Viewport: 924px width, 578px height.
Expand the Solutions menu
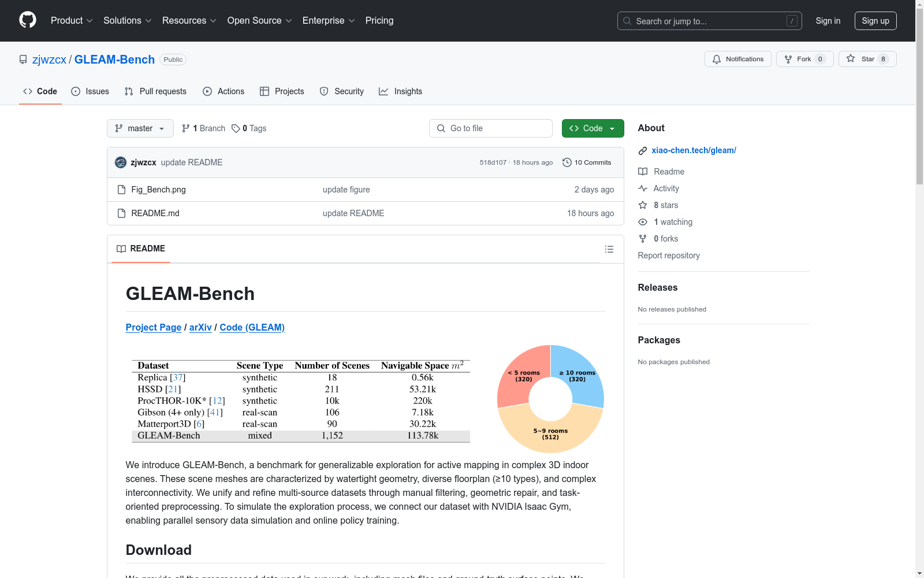(128, 21)
